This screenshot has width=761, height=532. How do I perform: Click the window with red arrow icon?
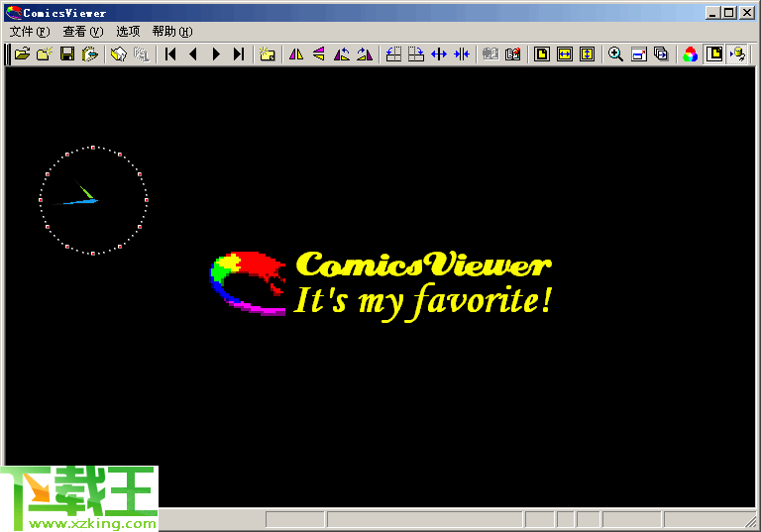(x=639, y=53)
